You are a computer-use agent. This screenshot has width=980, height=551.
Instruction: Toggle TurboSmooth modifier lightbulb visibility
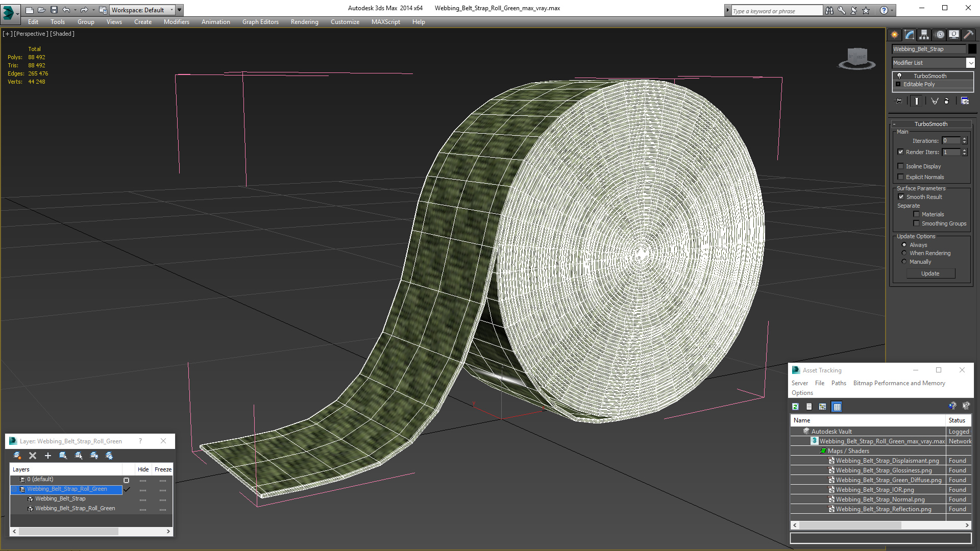click(899, 76)
